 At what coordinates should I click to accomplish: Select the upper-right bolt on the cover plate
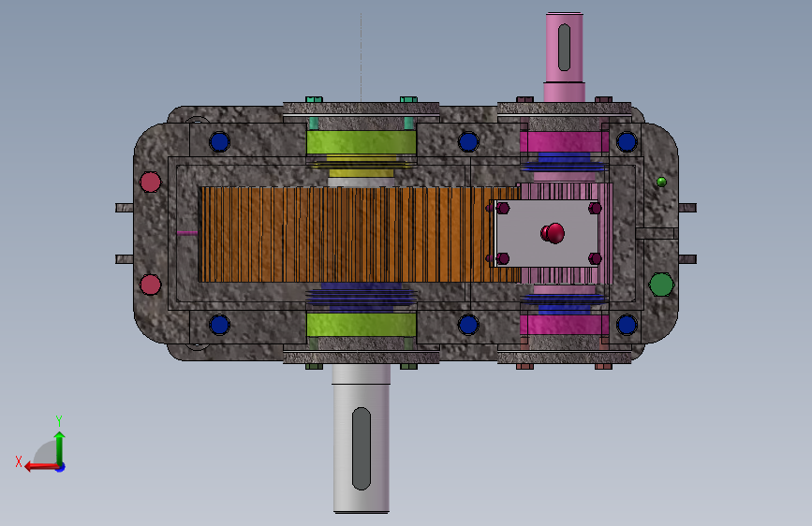click(x=595, y=208)
